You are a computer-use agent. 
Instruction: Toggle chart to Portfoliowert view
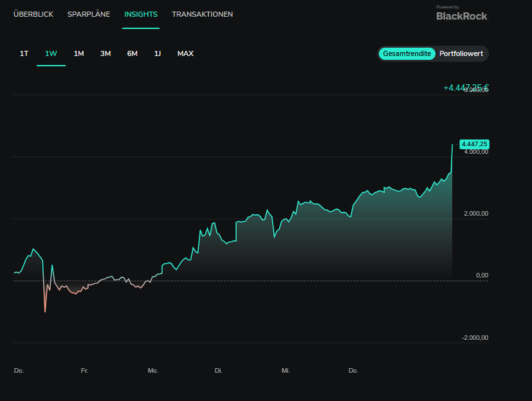click(x=461, y=54)
